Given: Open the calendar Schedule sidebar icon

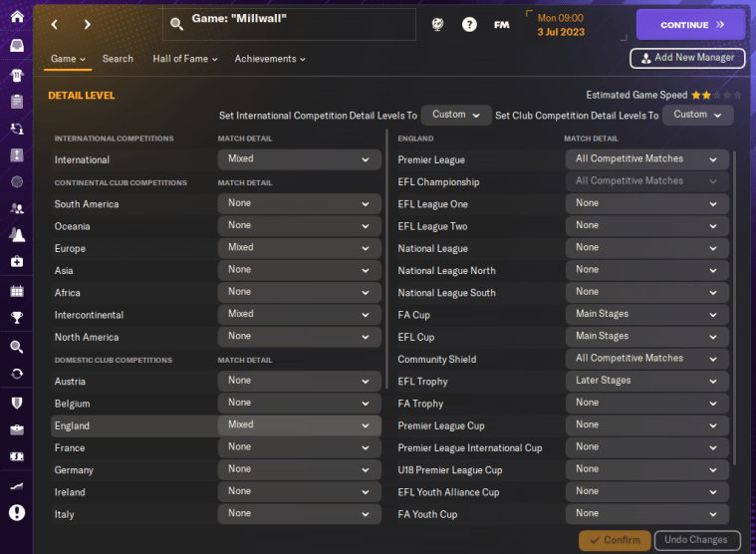Looking at the screenshot, I should [16, 291].
